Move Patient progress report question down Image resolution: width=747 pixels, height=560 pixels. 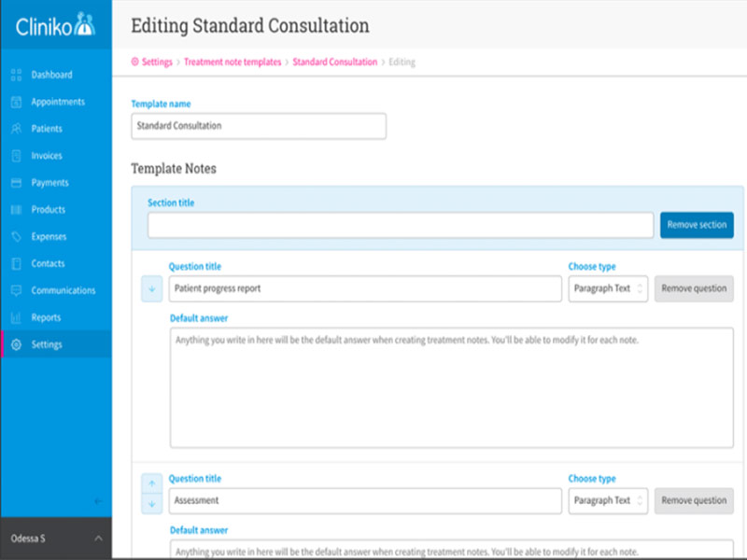point(151,288)
